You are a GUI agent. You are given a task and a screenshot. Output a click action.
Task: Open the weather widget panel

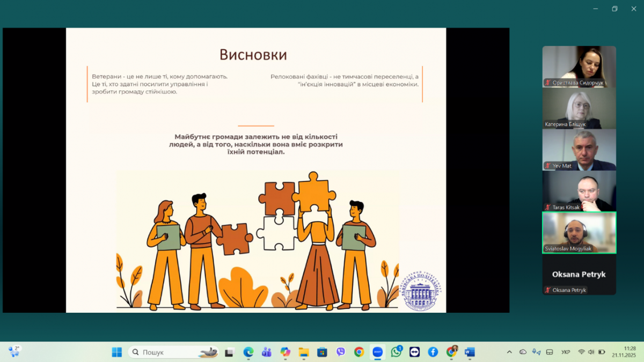(13, 352)
